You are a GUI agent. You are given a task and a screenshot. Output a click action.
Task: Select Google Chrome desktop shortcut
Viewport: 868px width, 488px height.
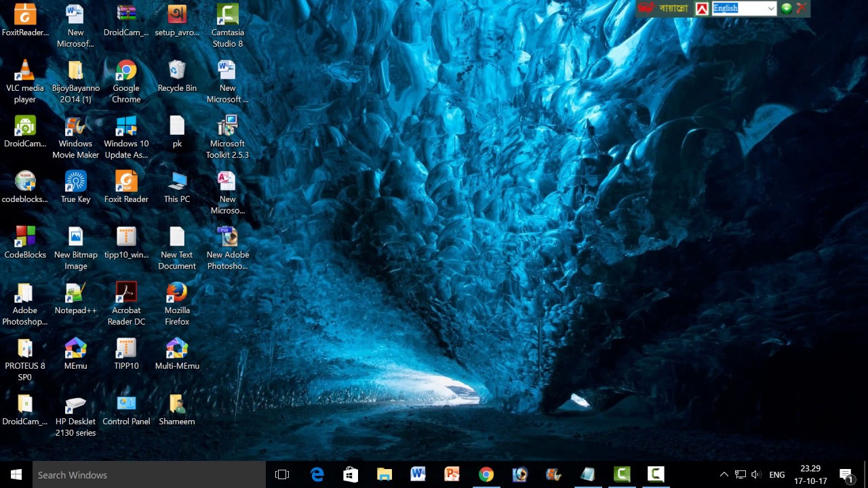[126, 81]
